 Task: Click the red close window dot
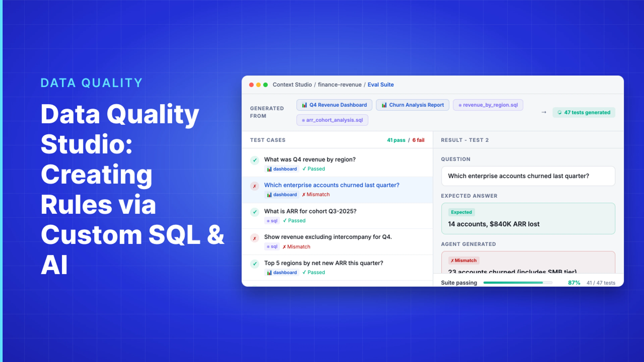(251, 85)
